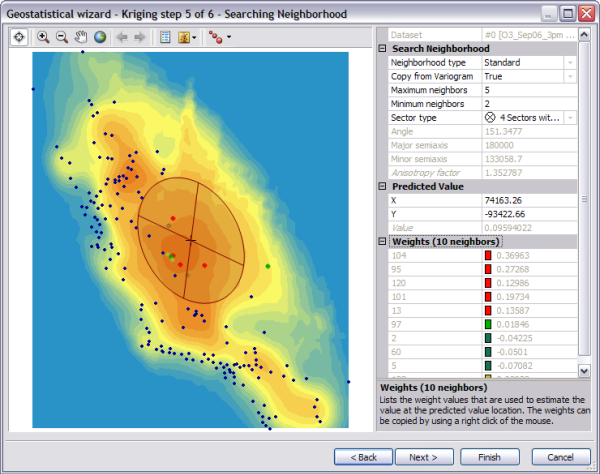The height and width of the screenshot is (474, 600).
Task: Close the Geostatistical wizard window
Action: (x=586, y=14)
